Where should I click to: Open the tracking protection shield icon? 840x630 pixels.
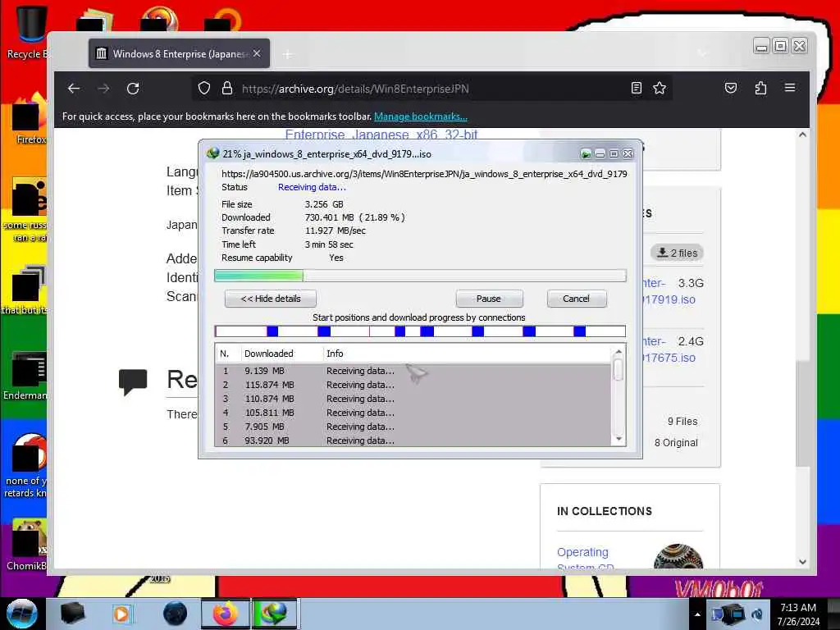tap(204, 89)
